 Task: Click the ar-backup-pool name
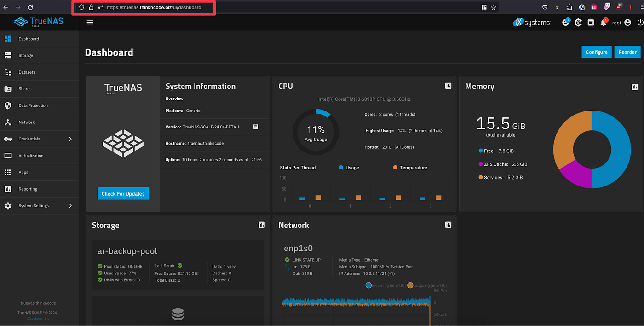click(x=127, y=251)
